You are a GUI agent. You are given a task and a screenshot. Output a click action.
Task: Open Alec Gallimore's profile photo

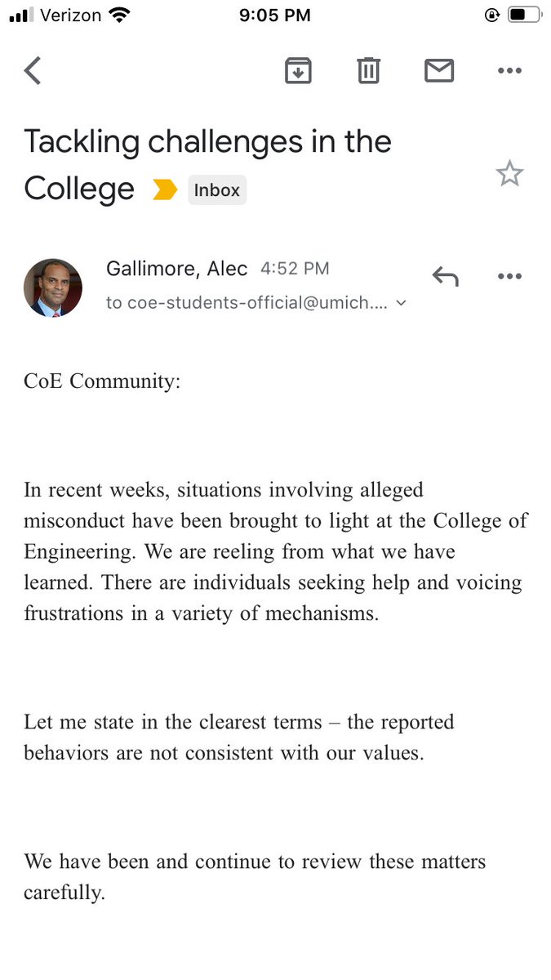tap(53, 287)
